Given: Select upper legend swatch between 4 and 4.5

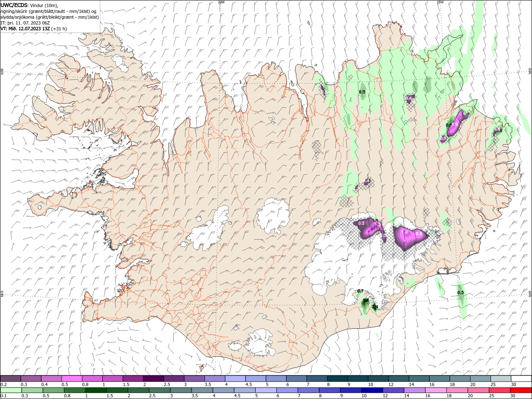Looking at the screenshot, I should coord(235,379).
